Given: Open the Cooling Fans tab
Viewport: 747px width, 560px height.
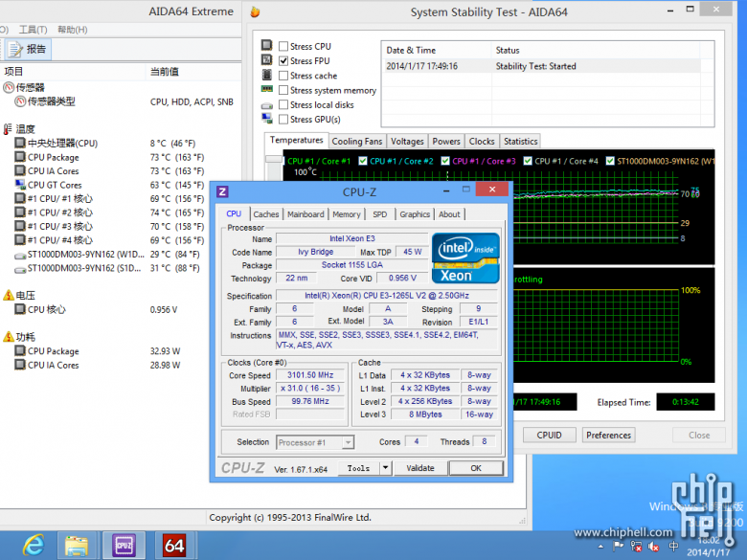Looking at the screenshot, I should click(x=357, y=142).
